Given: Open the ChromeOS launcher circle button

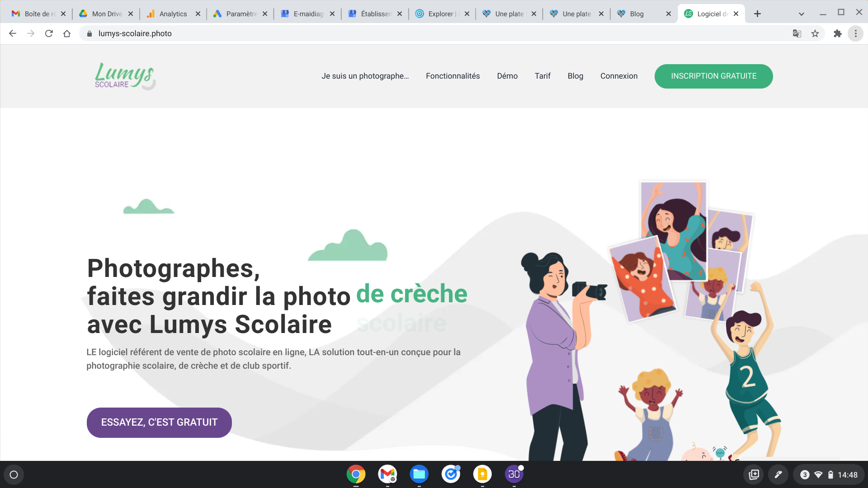Looking at the screenshot, I should tap(14, 474).
